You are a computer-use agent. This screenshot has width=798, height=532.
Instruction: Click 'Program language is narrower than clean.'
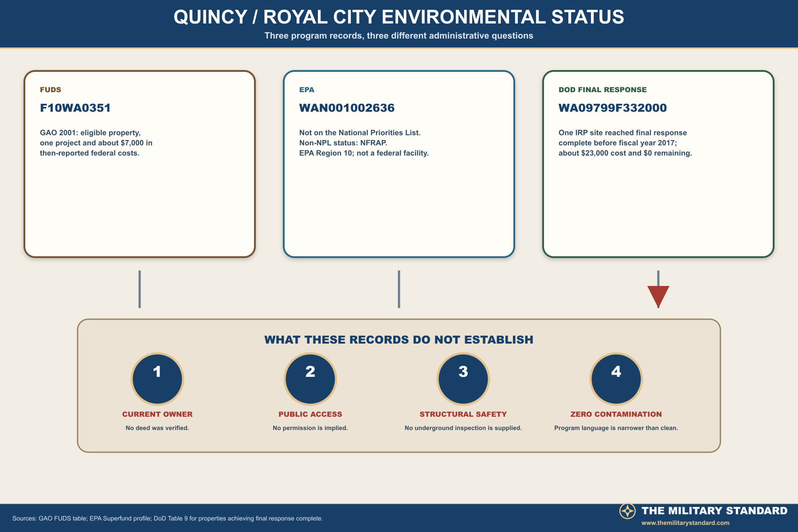pos(616,428)
